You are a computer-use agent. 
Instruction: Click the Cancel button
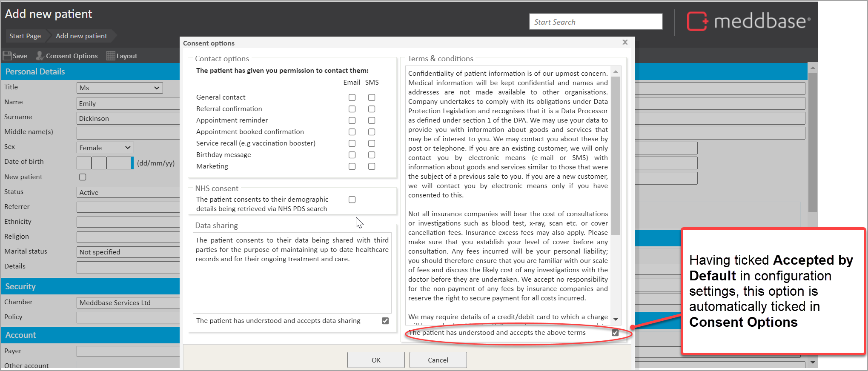[x=438, y=360]
